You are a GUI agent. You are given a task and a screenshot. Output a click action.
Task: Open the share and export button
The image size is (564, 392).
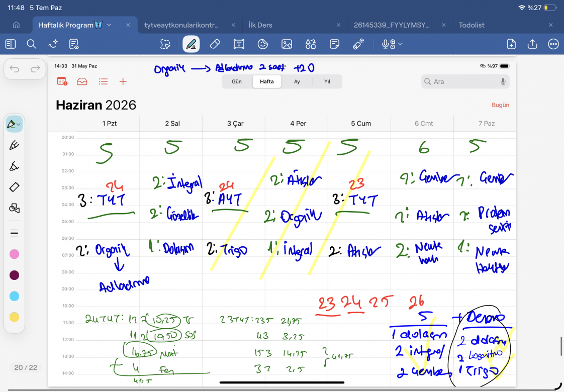(x=532, y=44)
